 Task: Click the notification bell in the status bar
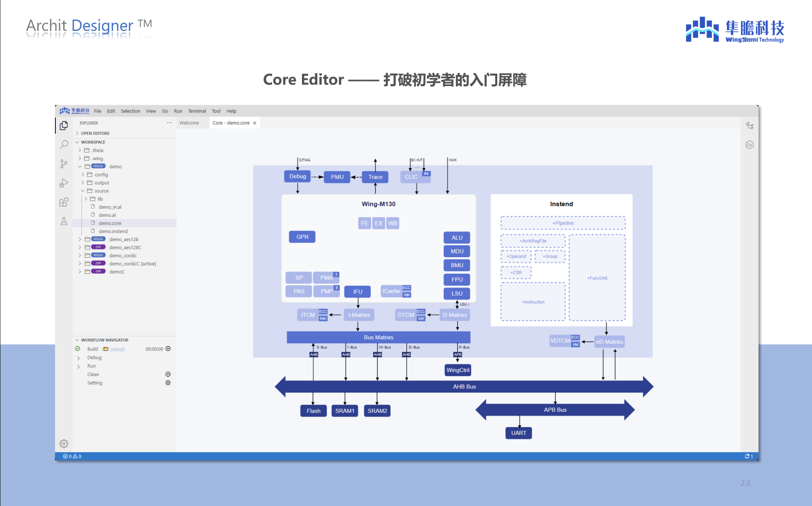[x=749, y=456]
